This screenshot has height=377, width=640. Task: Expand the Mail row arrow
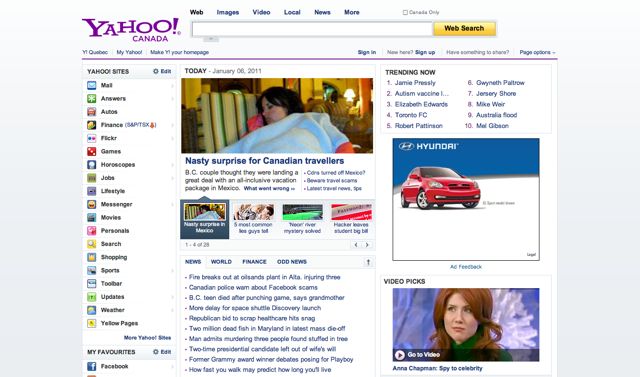click(172, 86)
